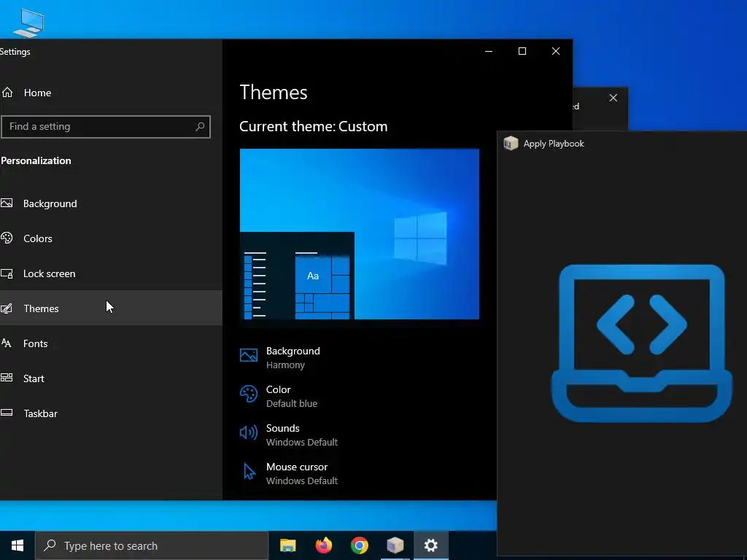Open the Windows Start menu
This screenshot has height=560, width=747.
click(x=18, y=545)
